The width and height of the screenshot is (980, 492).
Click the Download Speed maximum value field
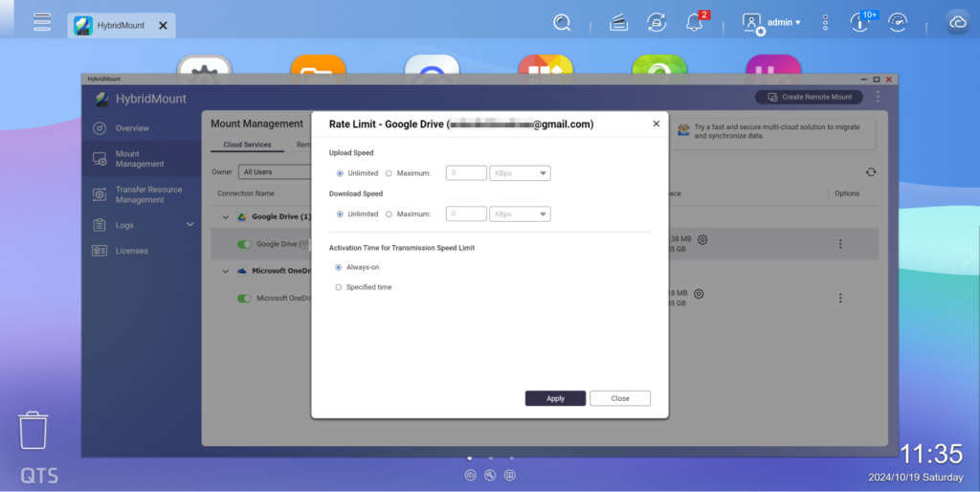(466, 214)
